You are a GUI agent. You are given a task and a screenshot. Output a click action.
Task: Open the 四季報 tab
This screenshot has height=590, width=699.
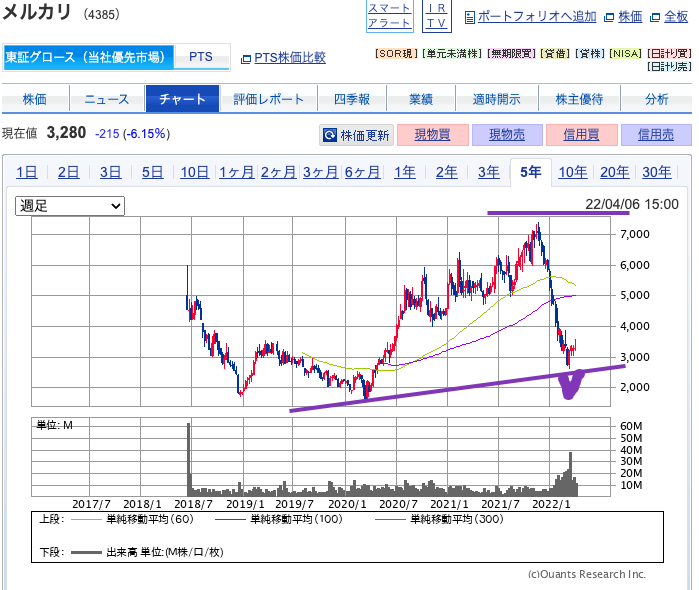[352, 99]
